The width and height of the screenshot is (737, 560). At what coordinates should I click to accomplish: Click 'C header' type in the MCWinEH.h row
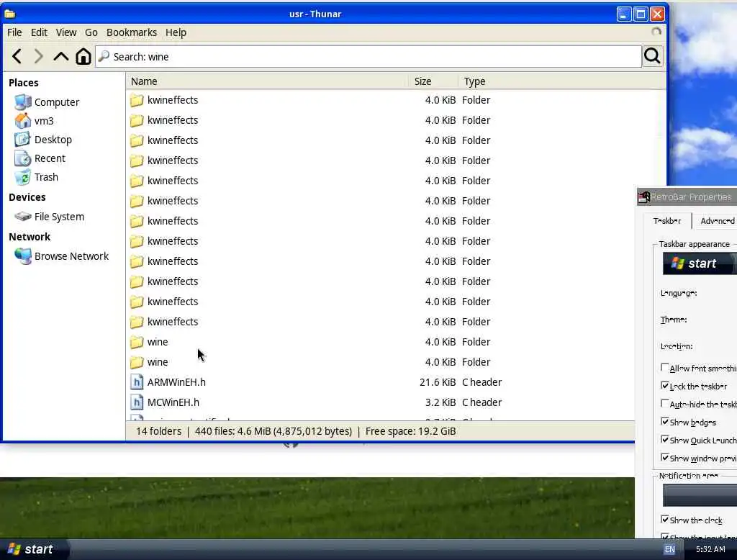click(481, 402)
